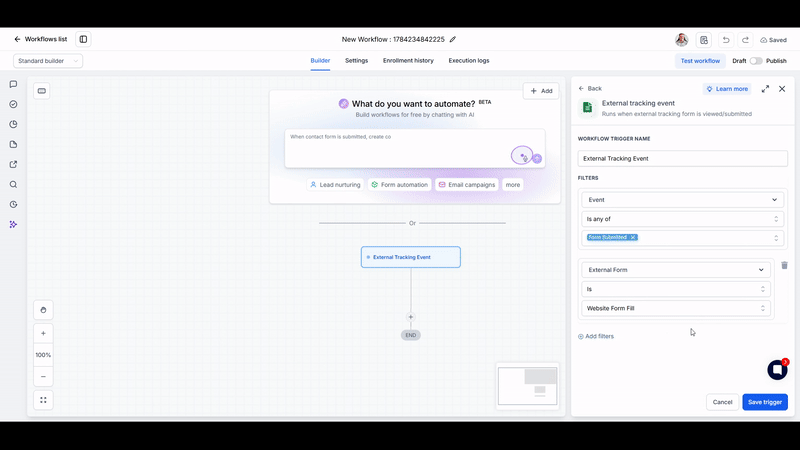Open the automation sidebar icon

(x=13, y=224)
